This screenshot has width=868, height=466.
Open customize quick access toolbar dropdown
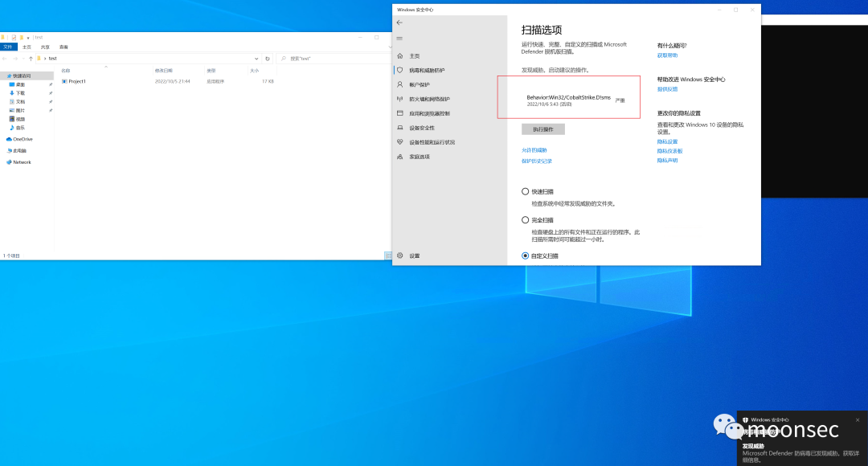(x=28, y=38)
